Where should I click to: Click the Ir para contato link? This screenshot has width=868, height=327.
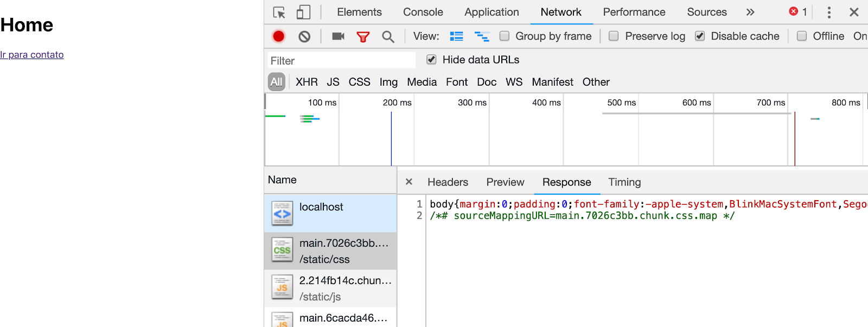32,55
